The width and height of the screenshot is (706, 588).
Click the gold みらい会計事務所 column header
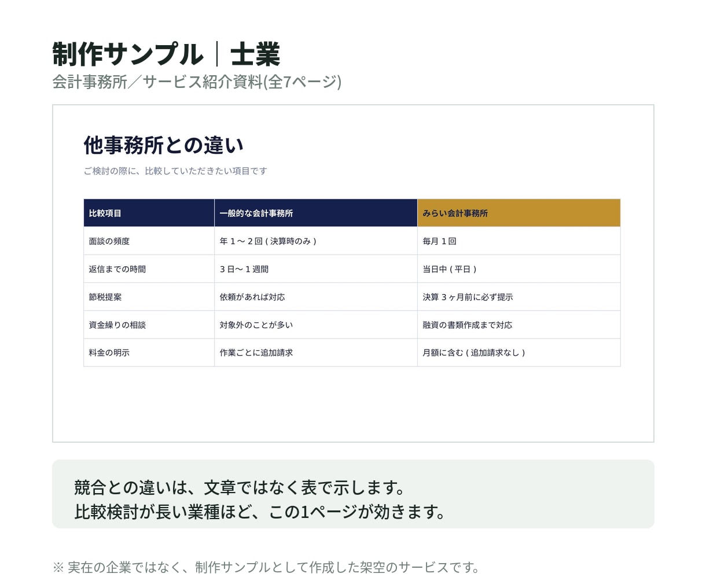tap(519, 213)
